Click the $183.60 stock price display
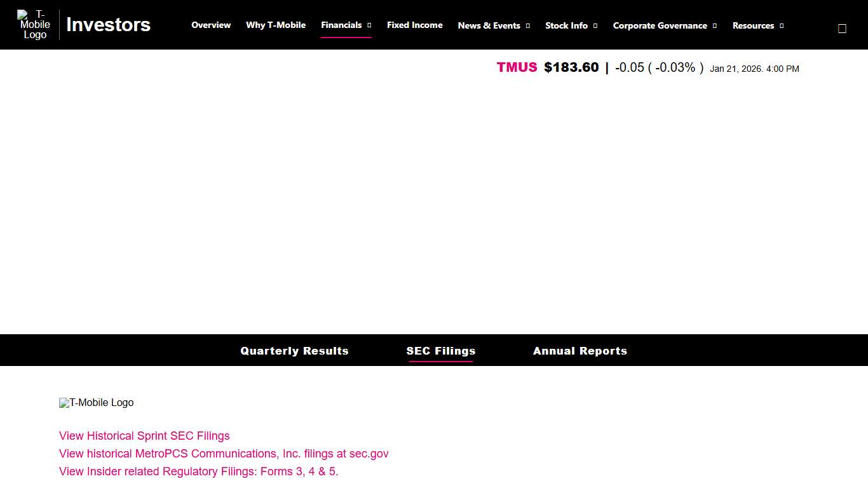 pyautogui.click(x=571, y=67)
